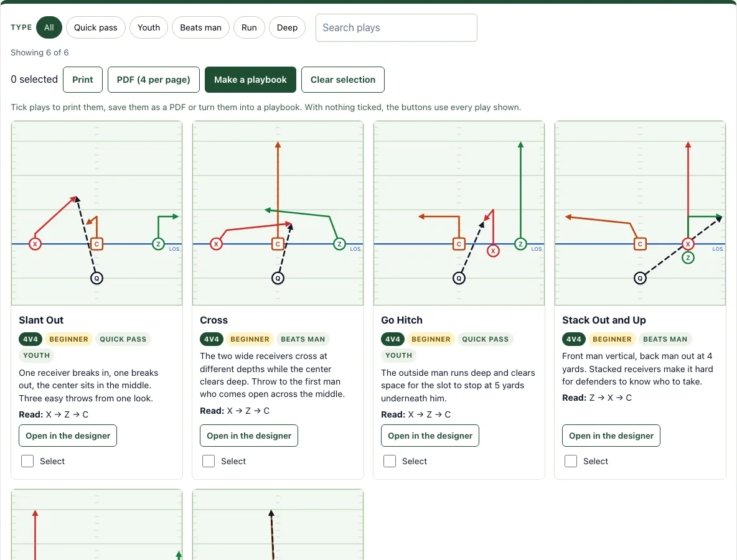This screenshot has height=560, width=737.
Task: Open Go Hitch in the designer
Action: pos(430,436)
